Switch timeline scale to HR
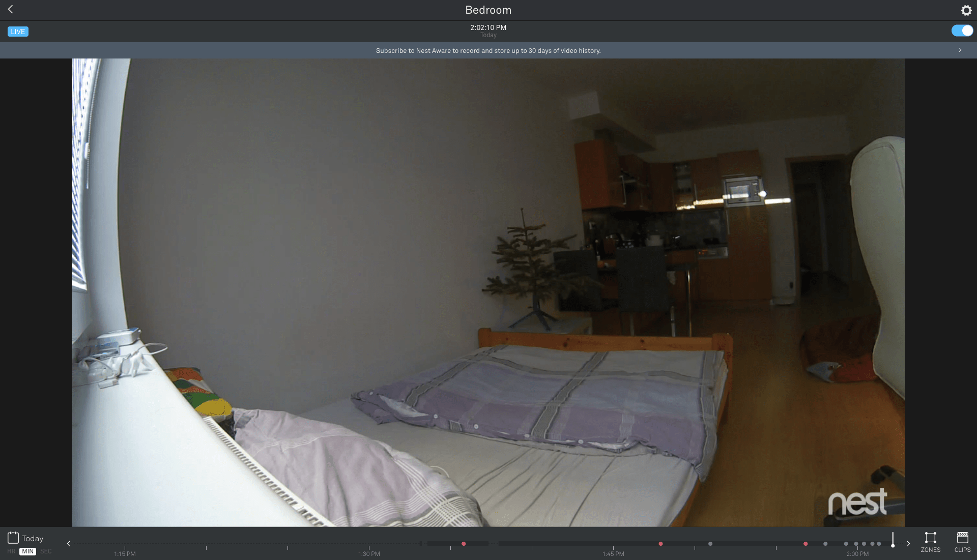Viewport: 977px width, 560px height. click(x=11, y=551)
